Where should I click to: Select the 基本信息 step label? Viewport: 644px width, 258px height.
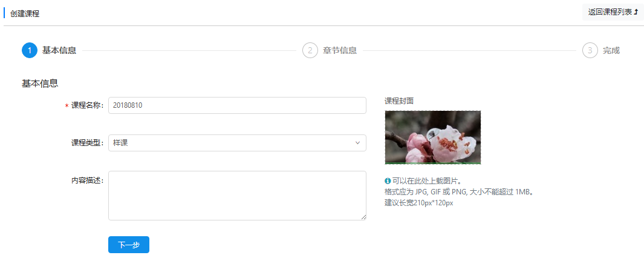pos(59,51)
